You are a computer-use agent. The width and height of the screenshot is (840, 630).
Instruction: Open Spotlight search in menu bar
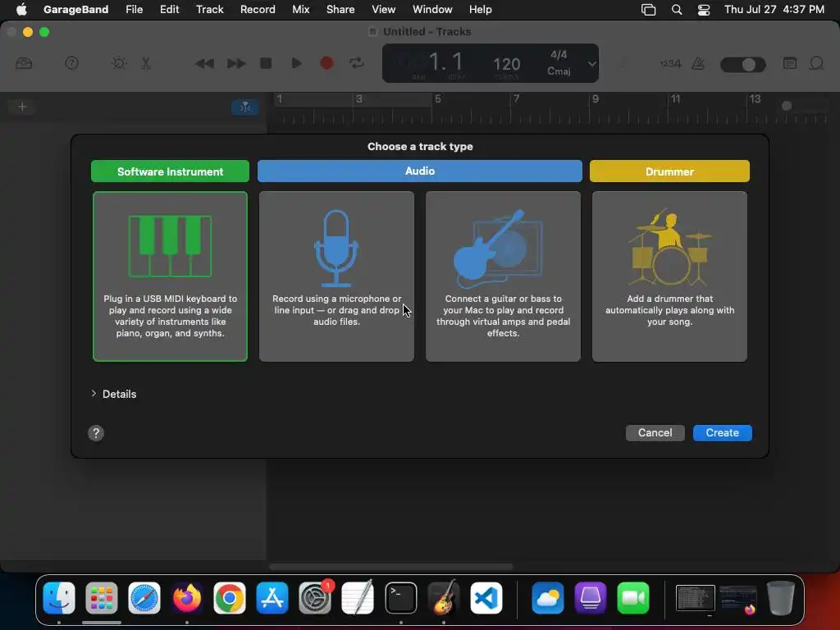click(x=677, y=9)
